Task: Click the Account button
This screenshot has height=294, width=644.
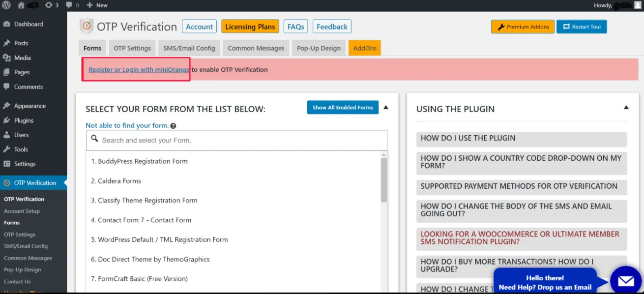Action: [x=200, y=27]
